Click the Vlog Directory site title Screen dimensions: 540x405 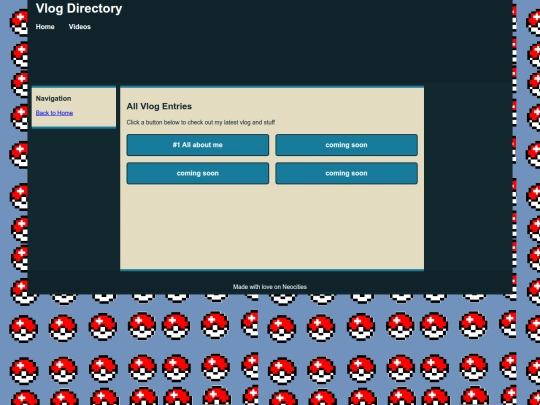click(79, 9)
